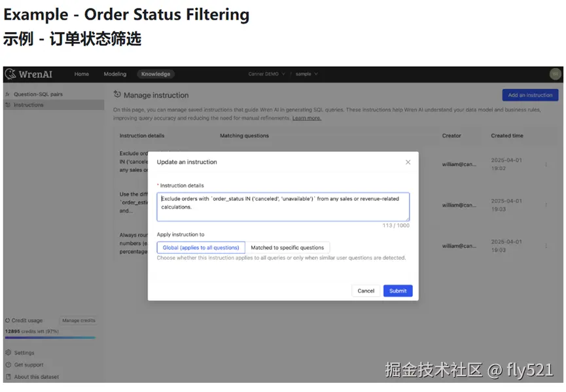The width and height of the screenshot is (566, 392).
Task: Click the Apply instruction to label
Action: point(181,234)
